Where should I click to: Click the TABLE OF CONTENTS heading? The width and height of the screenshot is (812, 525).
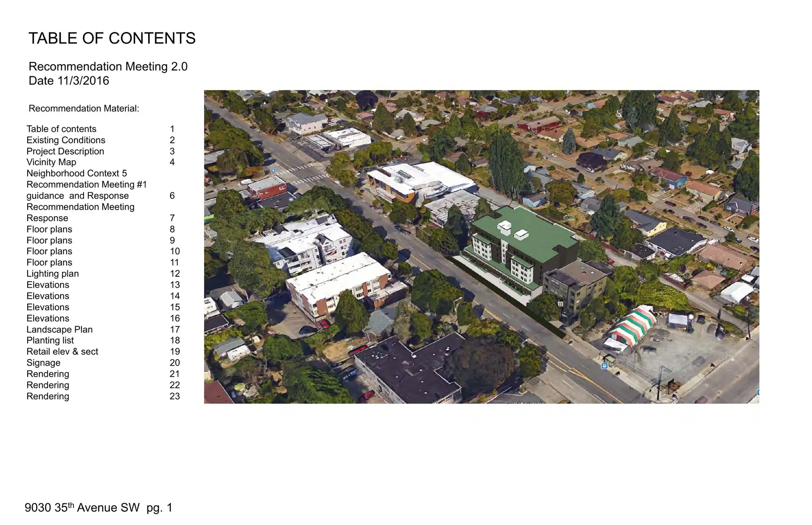(112, 39)
